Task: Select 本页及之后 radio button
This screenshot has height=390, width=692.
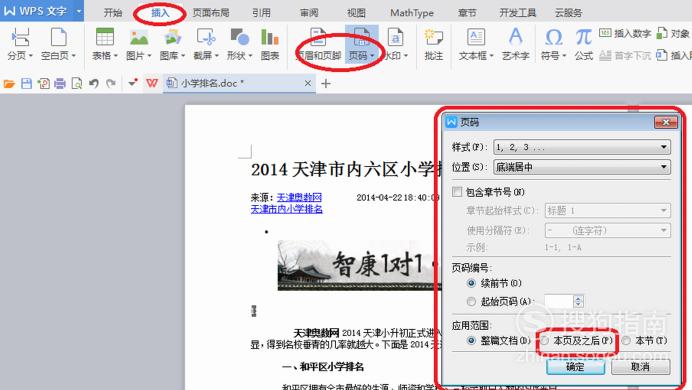Action: (545, 340)
